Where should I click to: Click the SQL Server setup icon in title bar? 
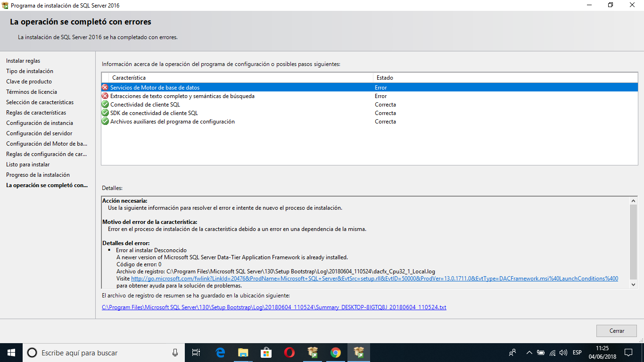tap(5, 5)
